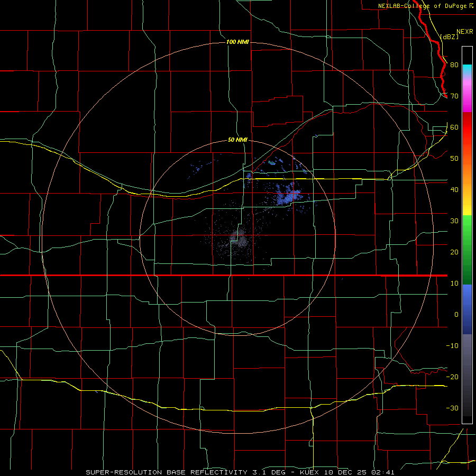
Task: Click the 60 value on the dBZ scale
Action: tap(454, 127)
